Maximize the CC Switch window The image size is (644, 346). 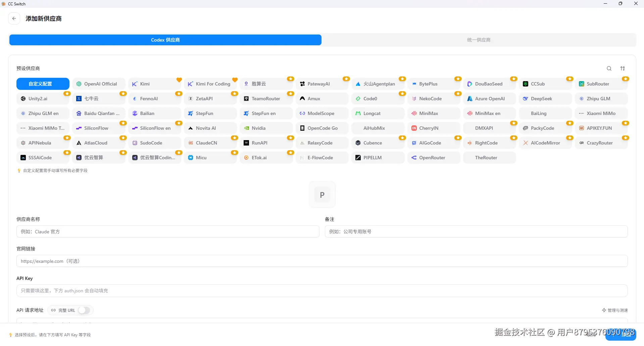[x=621, y=4]
